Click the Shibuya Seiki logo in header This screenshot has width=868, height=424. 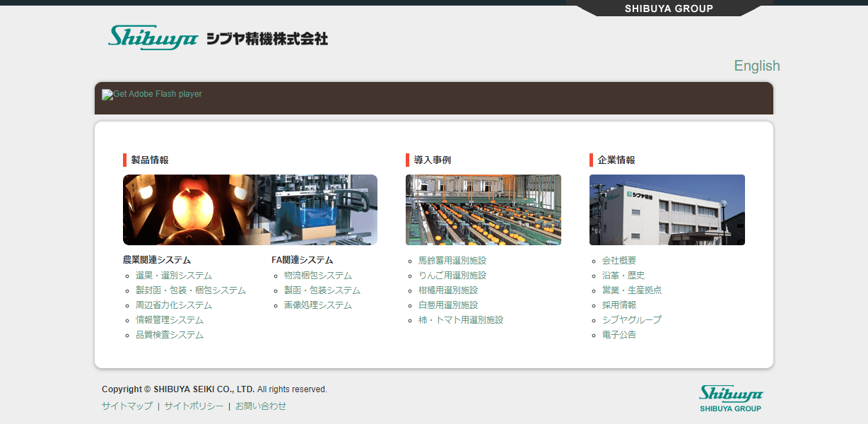click(x=218, y=37)
